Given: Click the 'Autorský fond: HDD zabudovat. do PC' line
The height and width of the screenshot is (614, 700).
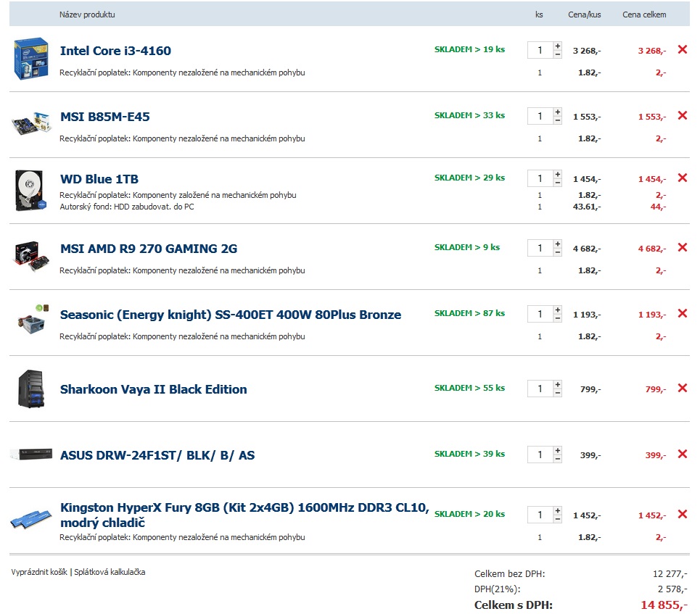Looking at the screenshot, I should point(127,207).
